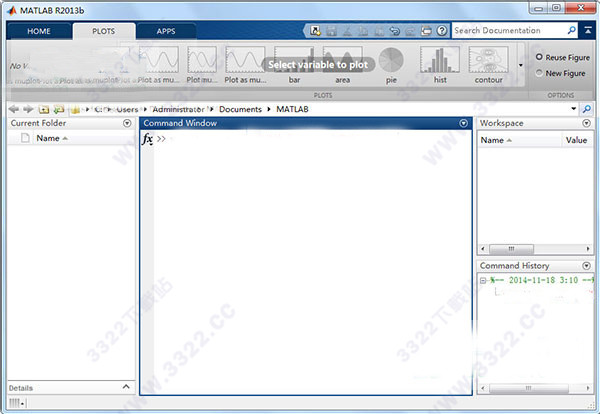Click the fx function browser icon
Viewport: 600px width, 414px height.
pyautogui.click(x=147, y=139)
